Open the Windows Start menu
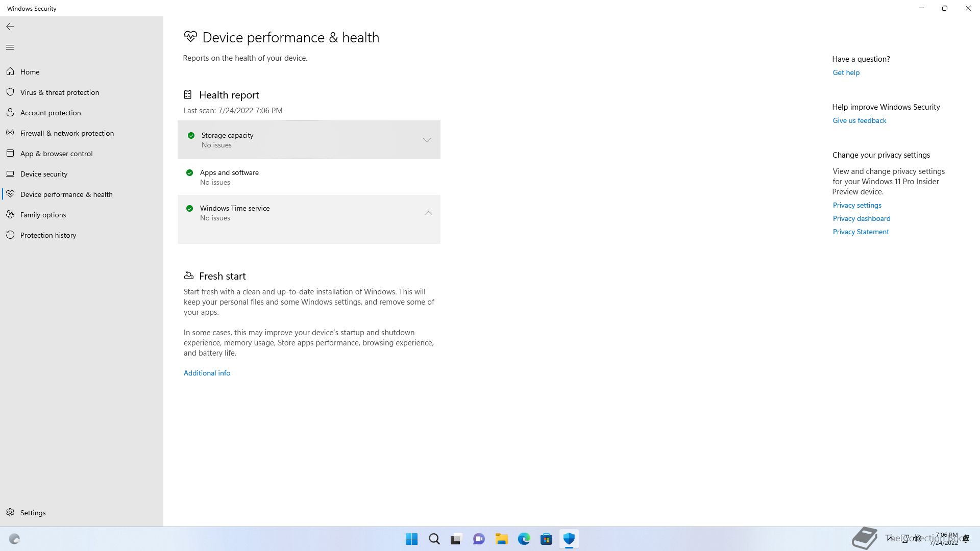Screen dimensions: 980x551 click(x=412, y=539)
